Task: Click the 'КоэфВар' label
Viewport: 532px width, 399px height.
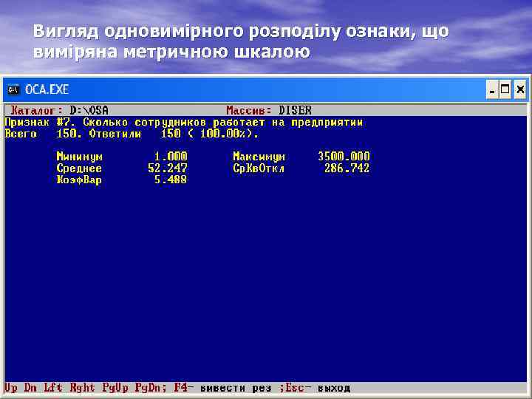Action: point(79,180)
